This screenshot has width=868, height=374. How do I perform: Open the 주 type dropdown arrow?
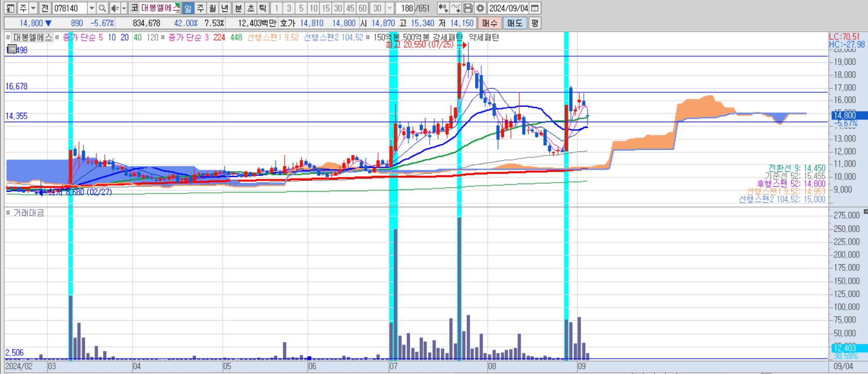(x=33, y=8)
